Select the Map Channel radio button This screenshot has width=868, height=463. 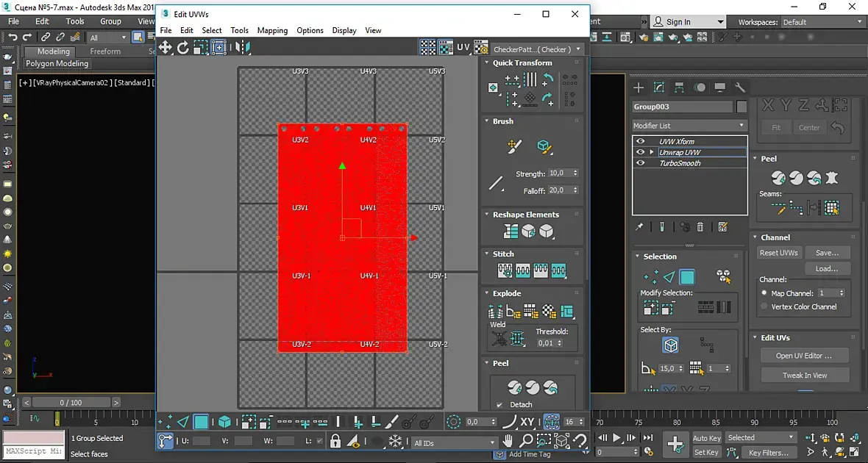[764, 293]
